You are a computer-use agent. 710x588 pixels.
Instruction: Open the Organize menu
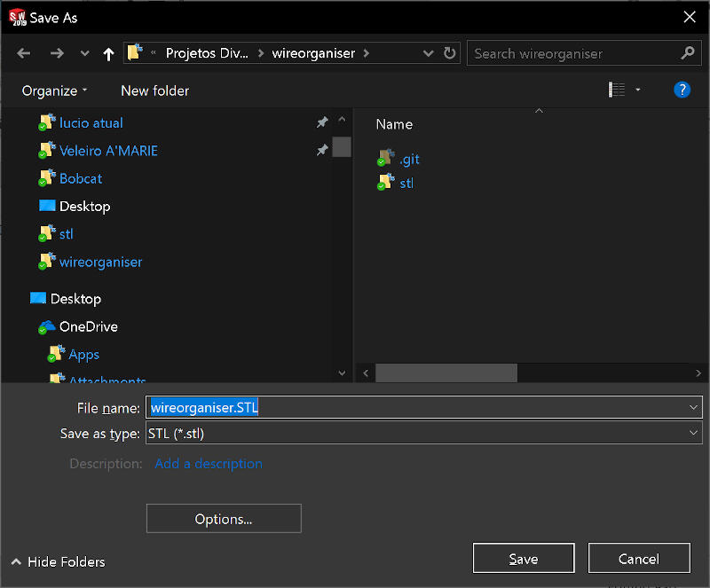[54, 91]
